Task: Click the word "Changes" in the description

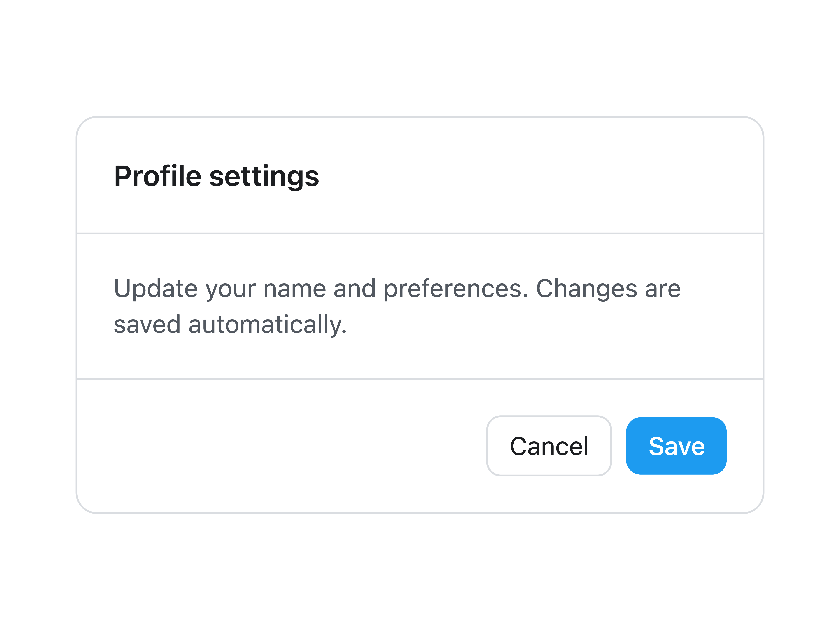Action: point(586,289)
